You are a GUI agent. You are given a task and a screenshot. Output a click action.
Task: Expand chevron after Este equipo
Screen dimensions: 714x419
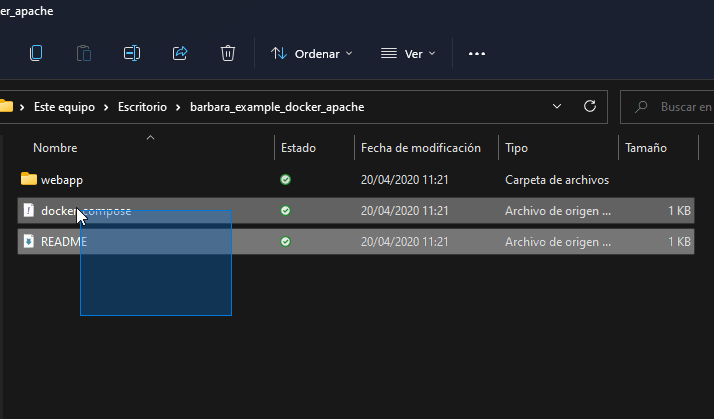106,107
